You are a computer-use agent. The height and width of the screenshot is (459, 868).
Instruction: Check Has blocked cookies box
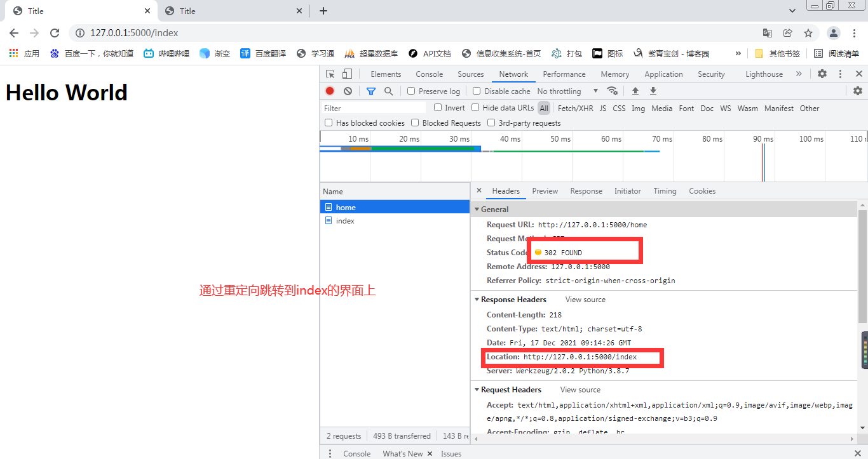(329, 123)
